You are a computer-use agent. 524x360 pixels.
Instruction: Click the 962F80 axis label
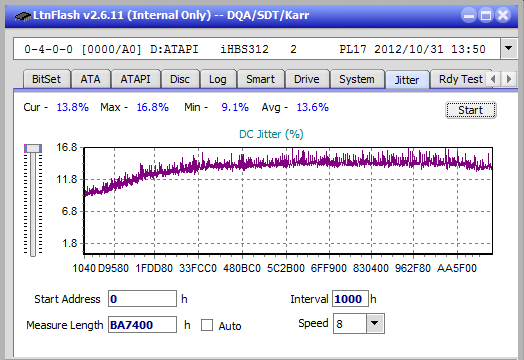(413, 268)
